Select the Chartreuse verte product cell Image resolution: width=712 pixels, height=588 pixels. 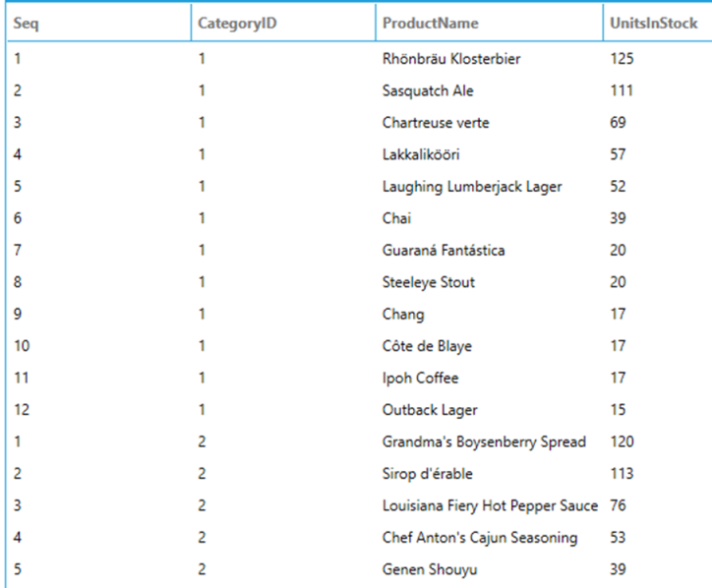[x=436, y=123]
